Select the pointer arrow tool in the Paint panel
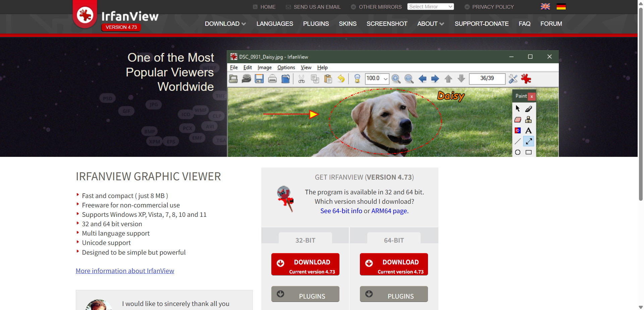 518,109
